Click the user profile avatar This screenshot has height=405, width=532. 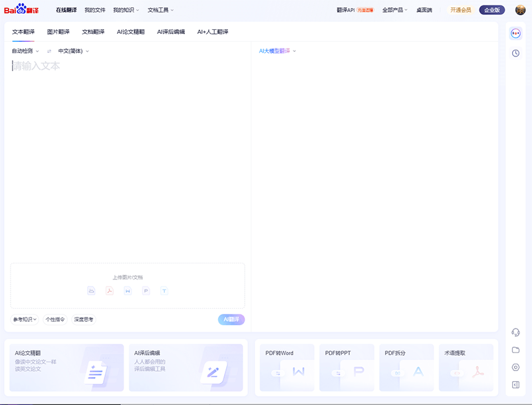[520, 10]
